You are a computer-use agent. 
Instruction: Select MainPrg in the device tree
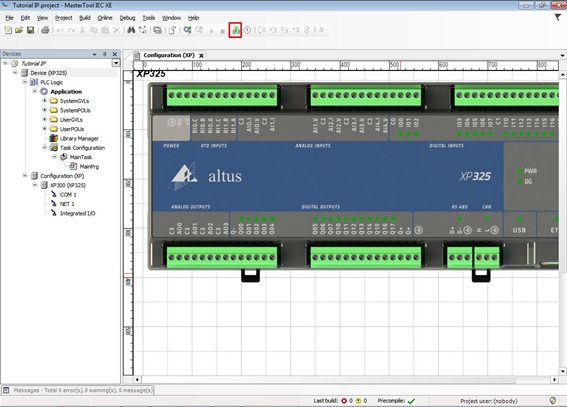click(x=89, y=167)
